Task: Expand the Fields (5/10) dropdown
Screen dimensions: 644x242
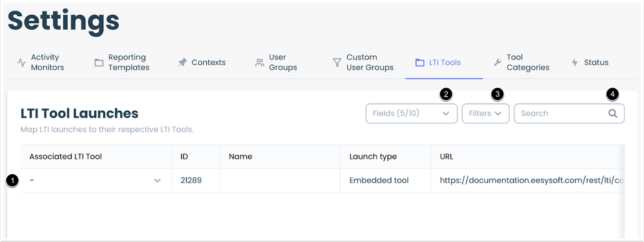Action: (x=412, y=114)
